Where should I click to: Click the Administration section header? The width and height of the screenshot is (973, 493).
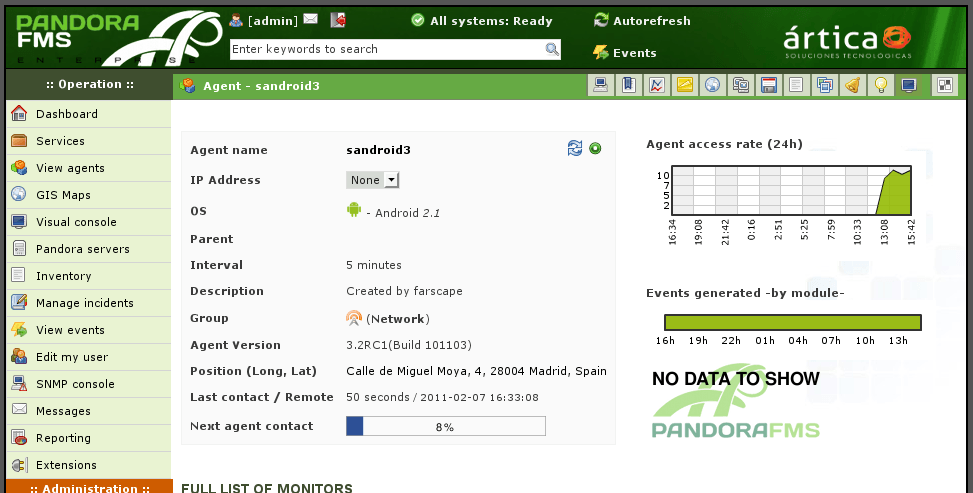(89, 487)
